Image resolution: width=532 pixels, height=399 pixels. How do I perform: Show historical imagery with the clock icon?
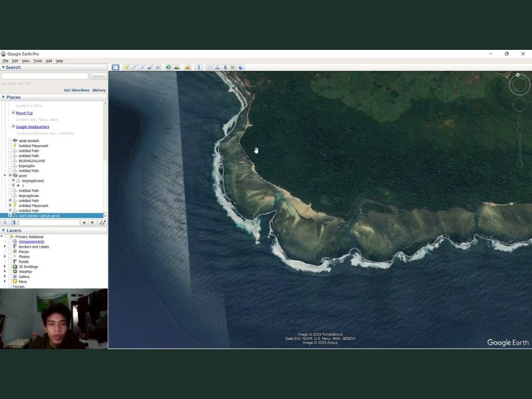(168, 67)
